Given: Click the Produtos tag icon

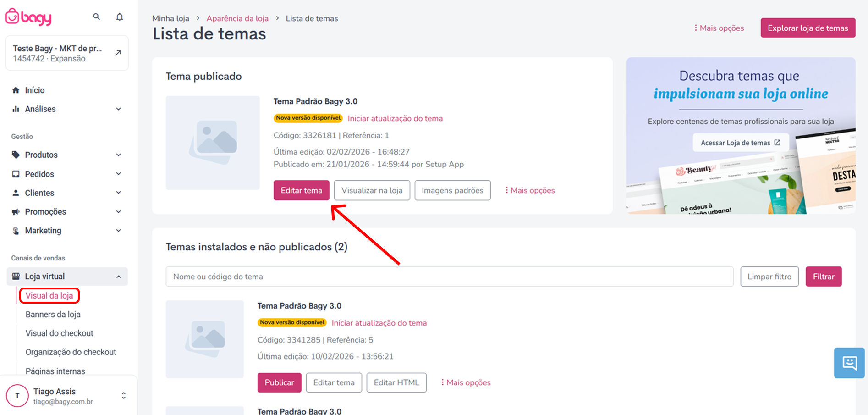Looking at the screenshot, I should coord(16,155).
